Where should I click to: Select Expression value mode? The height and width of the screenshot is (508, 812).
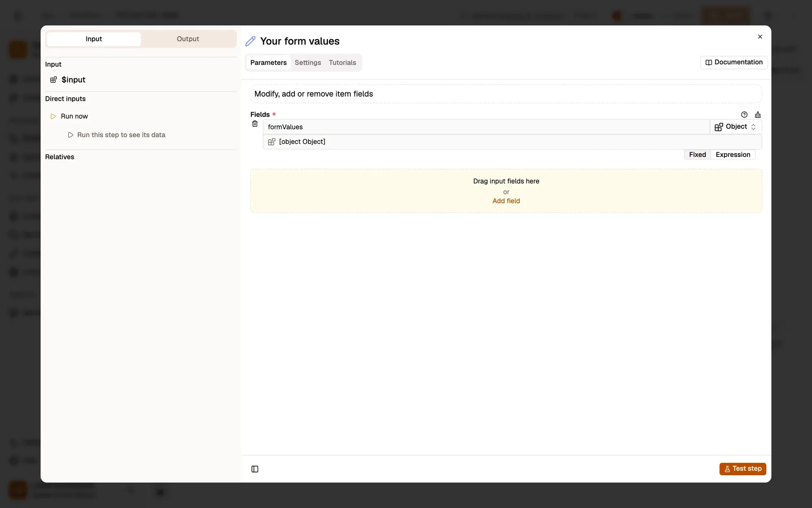[733, 154]
